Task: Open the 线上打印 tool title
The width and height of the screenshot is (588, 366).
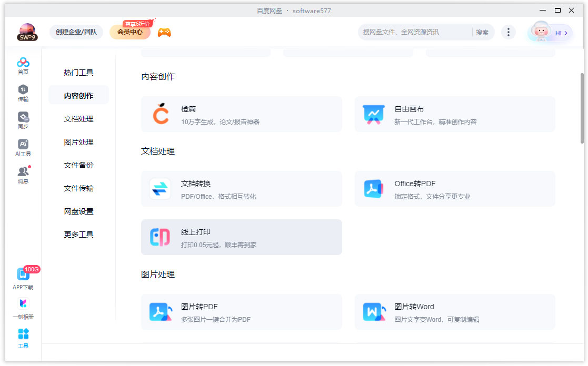Action: (x=196, y=232)
